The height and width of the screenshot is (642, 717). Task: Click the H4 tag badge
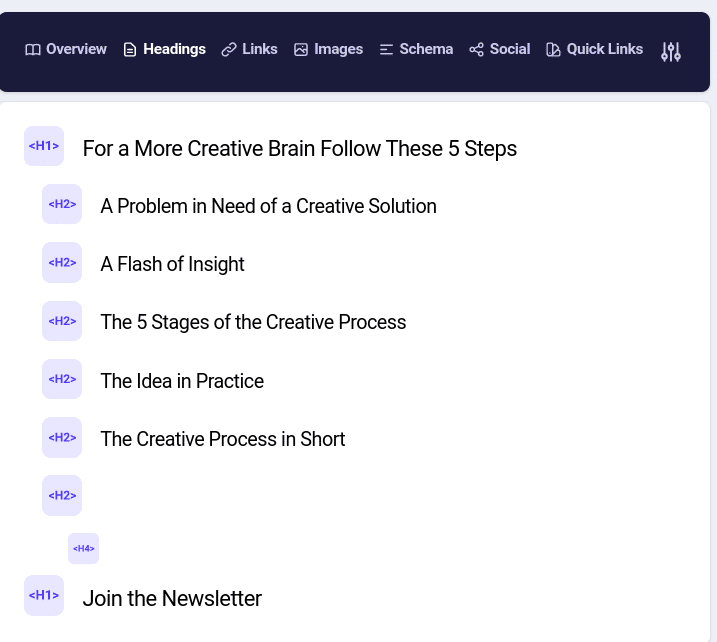(83, 548)
